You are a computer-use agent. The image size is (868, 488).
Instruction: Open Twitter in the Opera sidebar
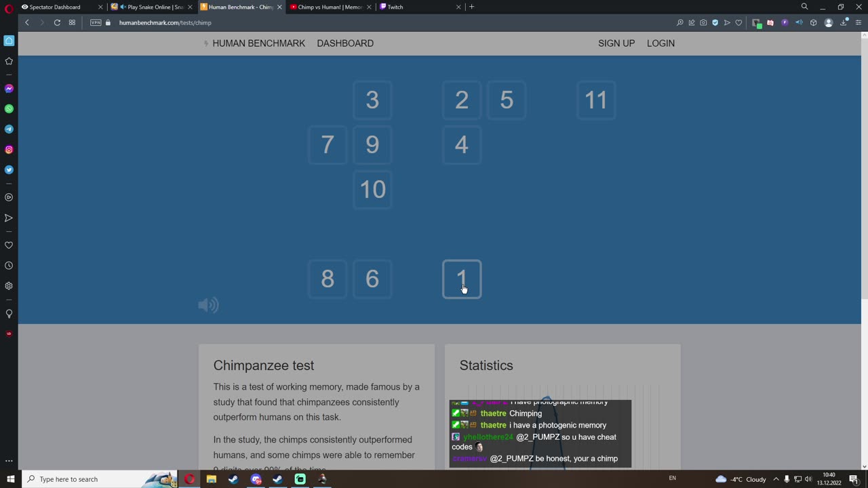9,169
